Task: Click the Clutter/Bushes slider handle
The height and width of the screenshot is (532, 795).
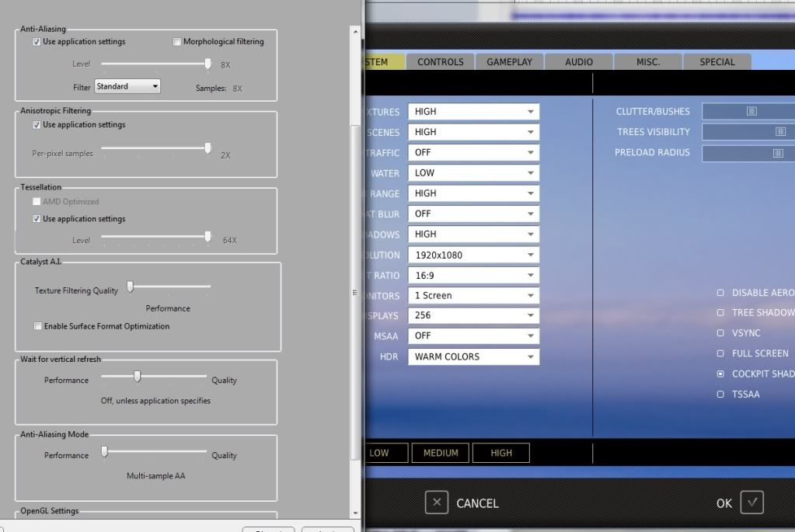Action: click(751, 112)
